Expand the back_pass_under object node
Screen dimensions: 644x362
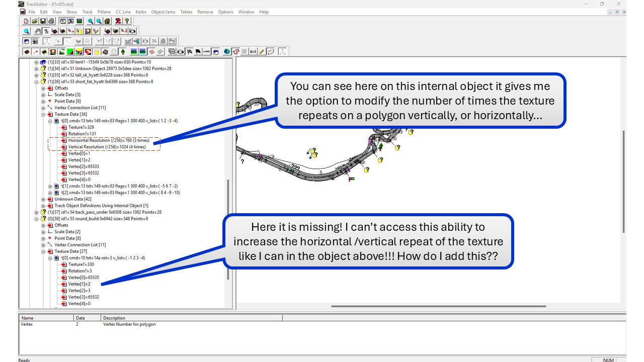pos(36,212)
